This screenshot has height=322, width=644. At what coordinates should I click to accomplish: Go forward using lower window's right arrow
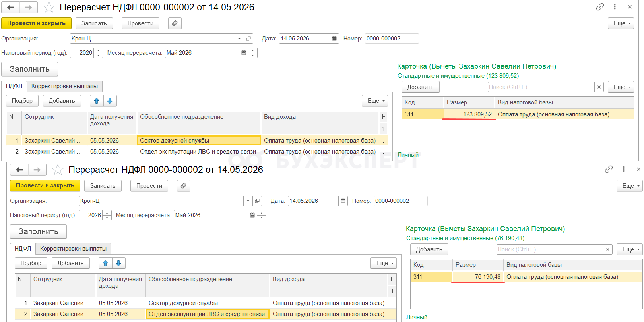[37, 170]
